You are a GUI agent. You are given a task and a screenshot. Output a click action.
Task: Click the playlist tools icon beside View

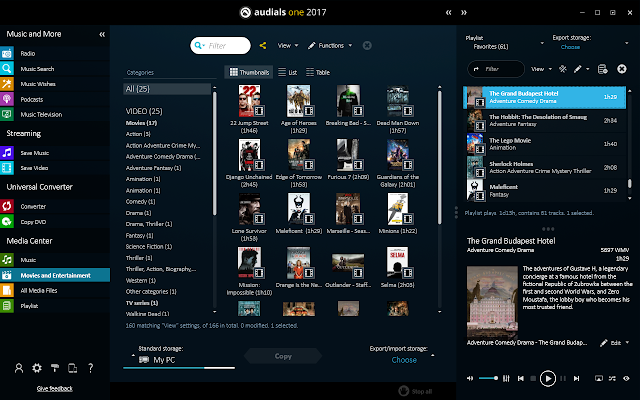coord(562,69)
